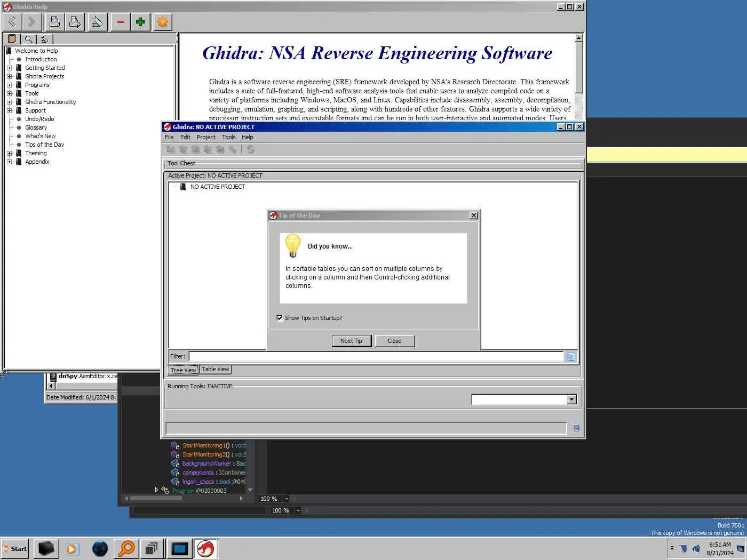
Task: Zoom in help text with green plus
Action: point(140,22)
